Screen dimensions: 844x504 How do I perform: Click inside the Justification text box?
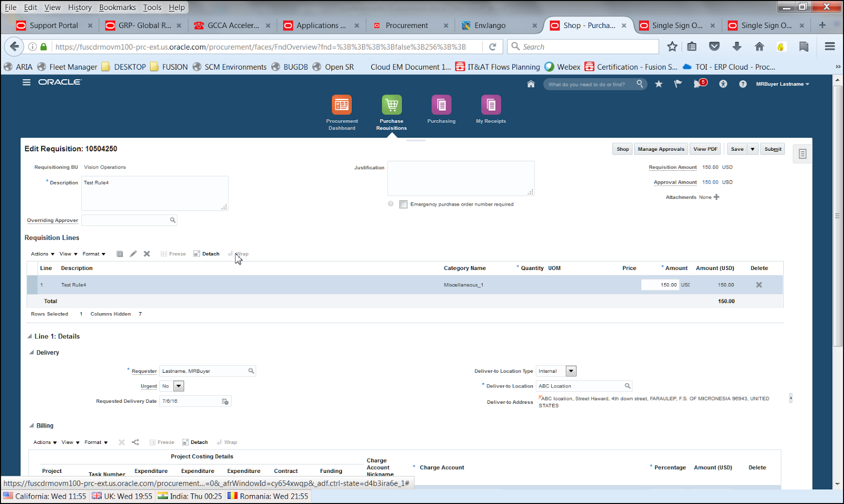click(461, 178)
